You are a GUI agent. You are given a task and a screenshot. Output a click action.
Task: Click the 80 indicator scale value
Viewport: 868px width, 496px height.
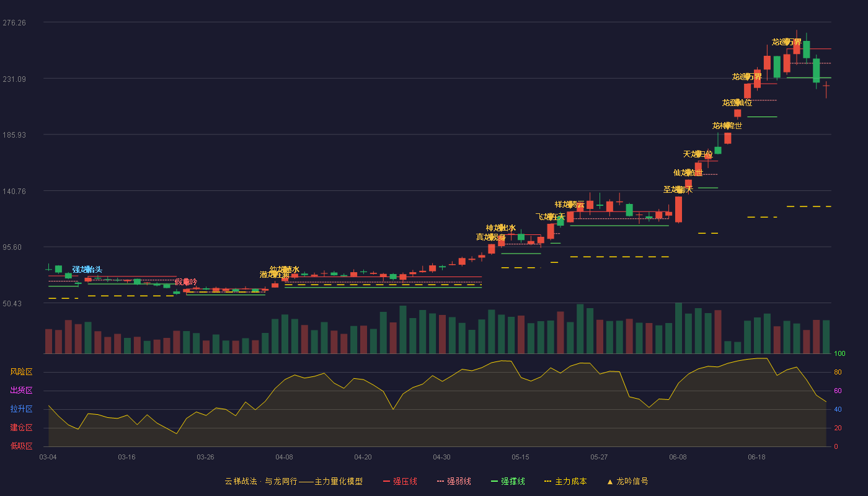pos(838,373)
